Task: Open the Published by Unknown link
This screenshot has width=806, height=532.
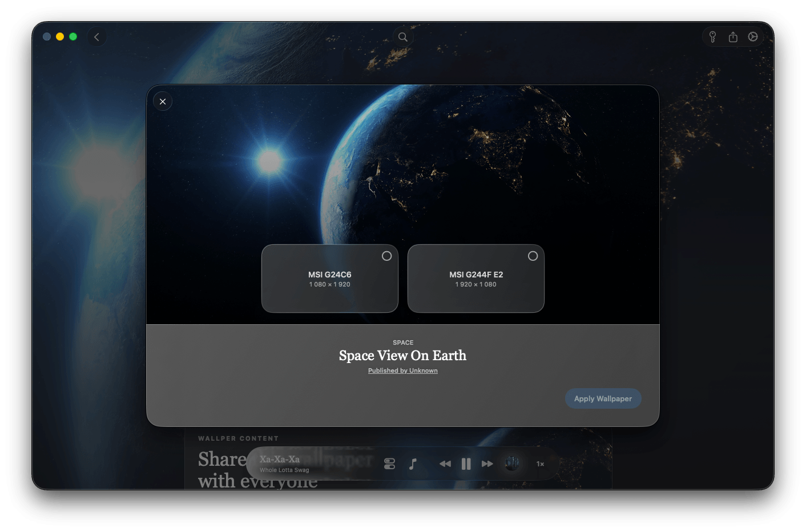Action: pyautogui.click(x=403, y=370)
